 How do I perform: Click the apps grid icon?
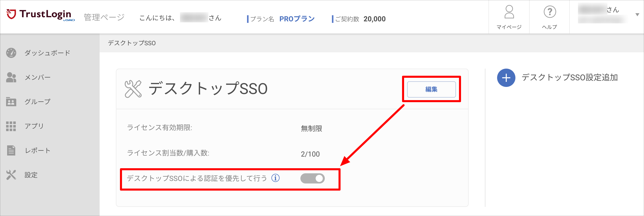pyautogui.click(x=11, y=126)
